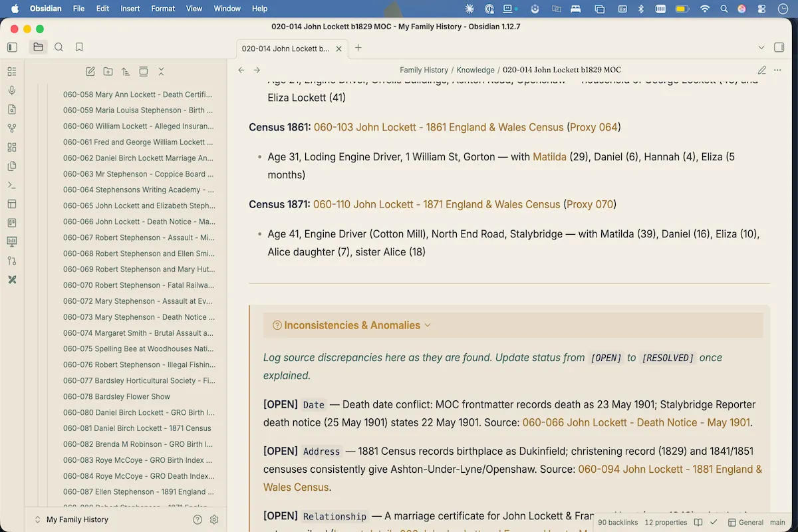Collapse all folders in file explorer

[x=161, y=71]
